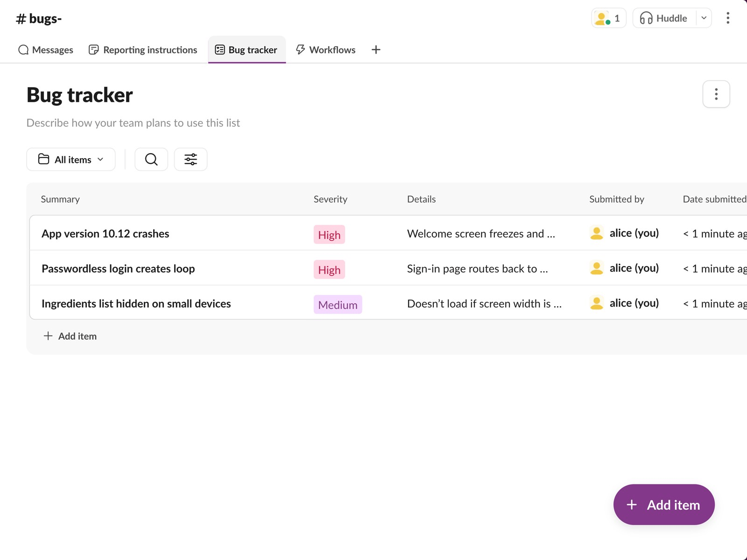The width and height of the screenshot is (747, 560).
Task: Click alice's avatar on the crashes row
Action: point(596,233)
